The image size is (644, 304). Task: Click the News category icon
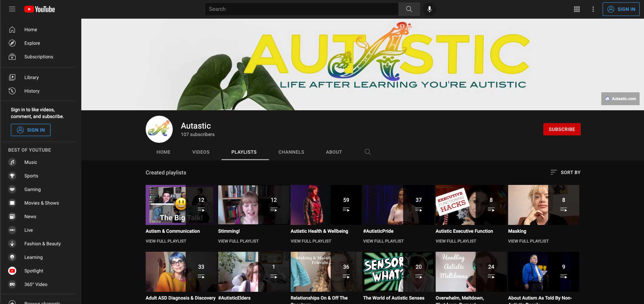coord(12,216)
